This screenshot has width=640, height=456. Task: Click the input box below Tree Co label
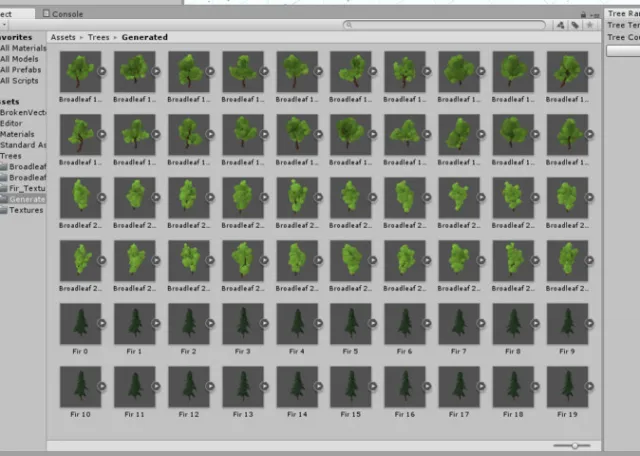623,51
